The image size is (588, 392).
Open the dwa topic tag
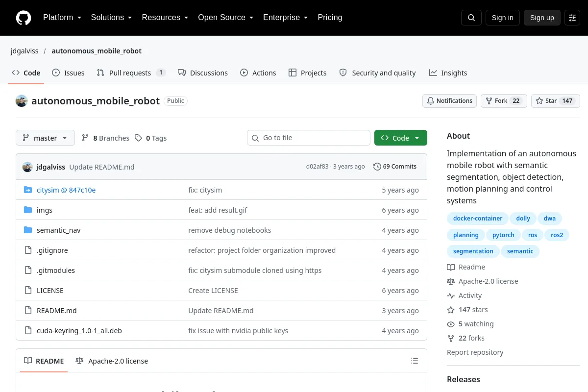click(550, 219)
